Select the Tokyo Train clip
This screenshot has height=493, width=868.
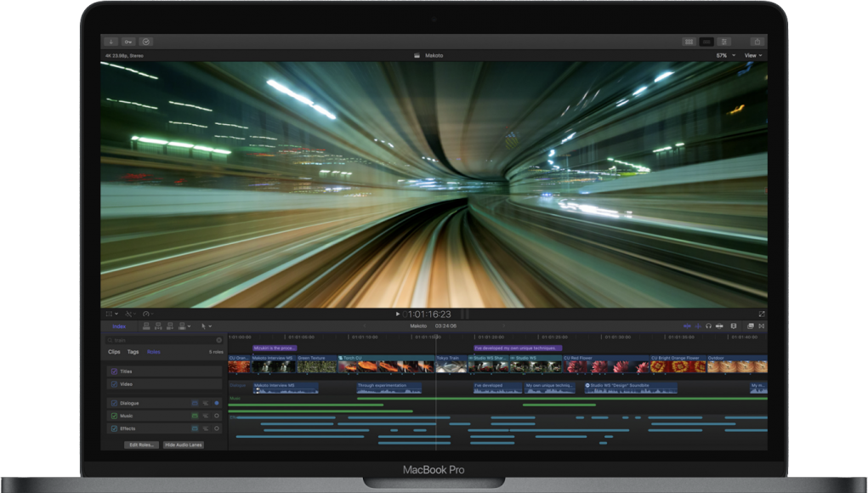[451, 364]
